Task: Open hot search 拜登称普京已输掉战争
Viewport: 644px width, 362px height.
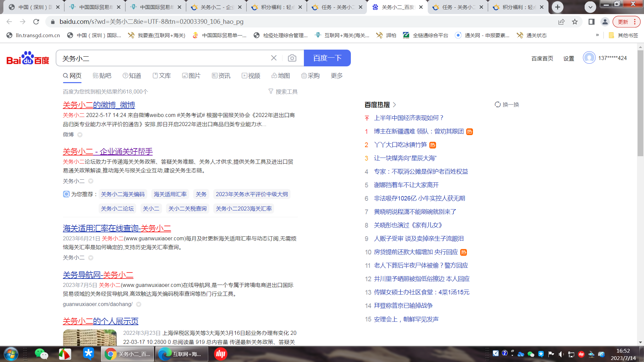Action: click(x=403, y=306)
